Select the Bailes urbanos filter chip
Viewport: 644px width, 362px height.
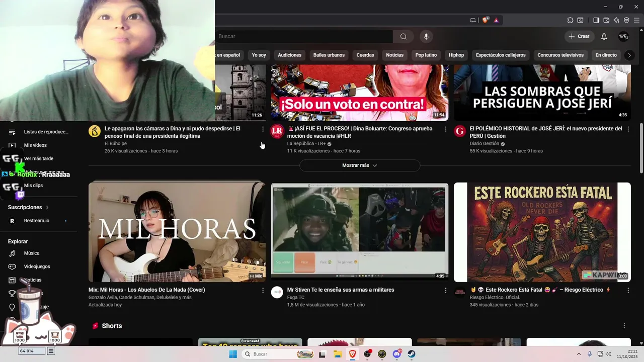point(329,55)
